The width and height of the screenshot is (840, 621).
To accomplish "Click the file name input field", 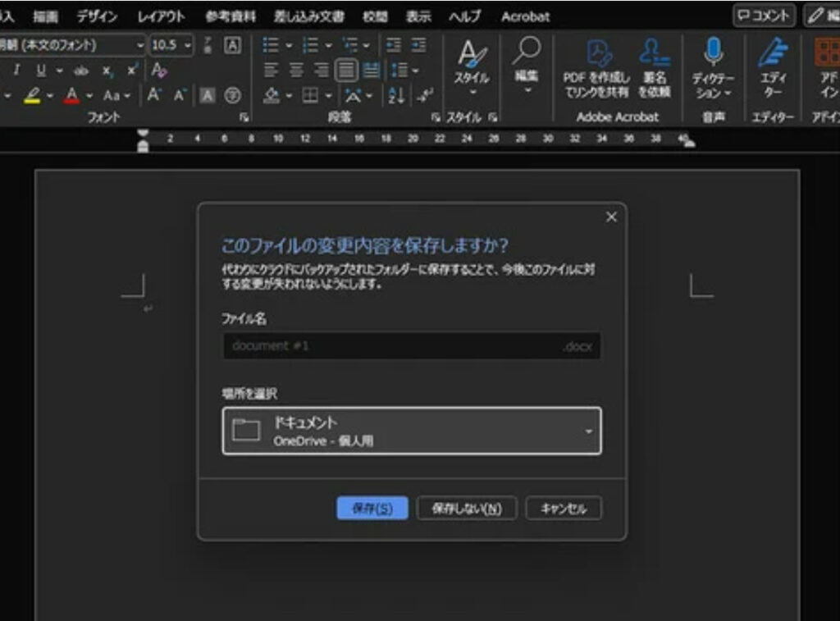I will tap(392, 346).
